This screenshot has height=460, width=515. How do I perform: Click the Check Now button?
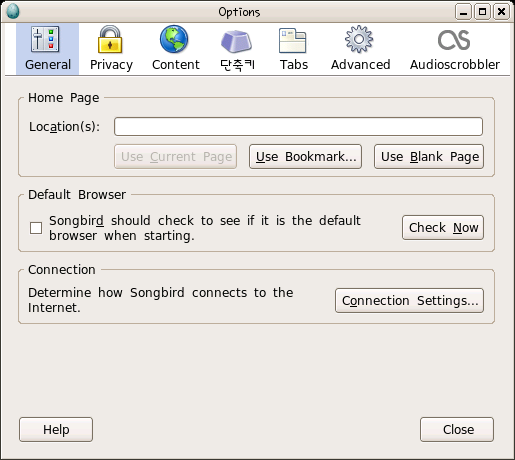pyautogui.click(x=443, y=228)
